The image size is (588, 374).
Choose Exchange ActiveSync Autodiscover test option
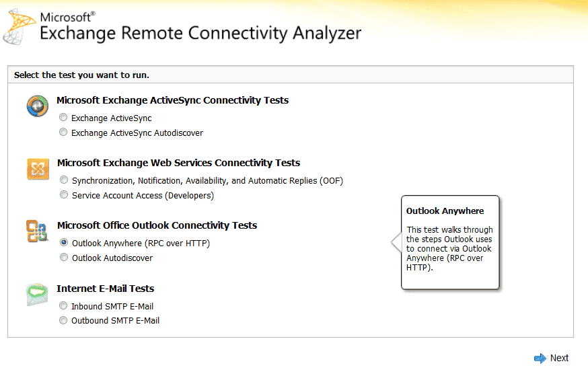pos(63,132)
